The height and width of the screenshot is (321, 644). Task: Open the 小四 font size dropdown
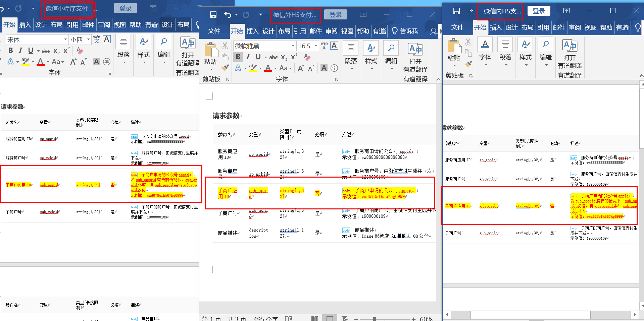click(x=88, y=40)
